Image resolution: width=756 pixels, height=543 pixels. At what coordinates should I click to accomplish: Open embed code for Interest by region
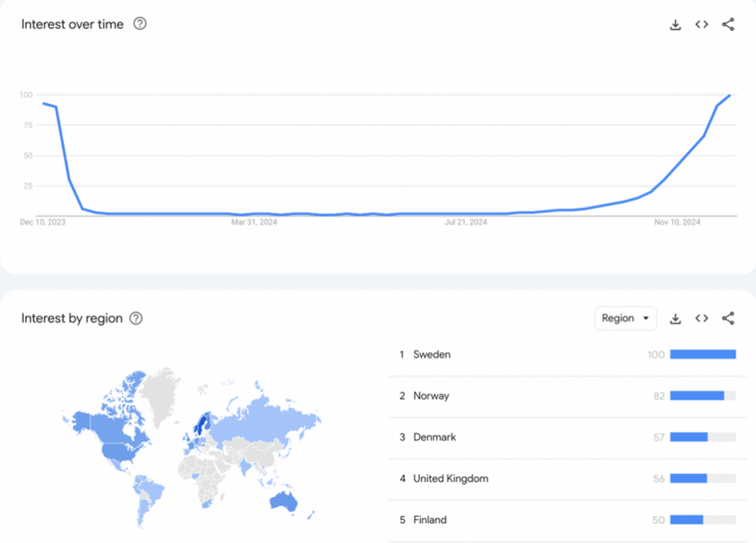pos(701,318)
